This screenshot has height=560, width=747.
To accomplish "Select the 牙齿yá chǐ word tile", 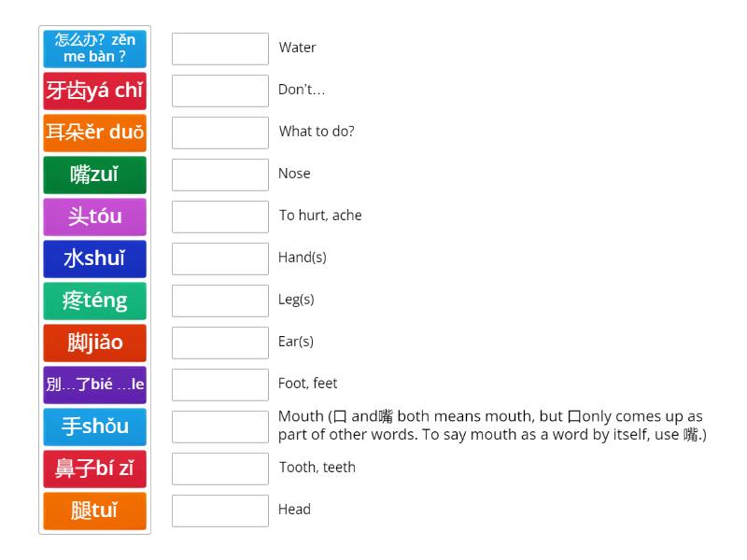I will click(x=93, y=91).
